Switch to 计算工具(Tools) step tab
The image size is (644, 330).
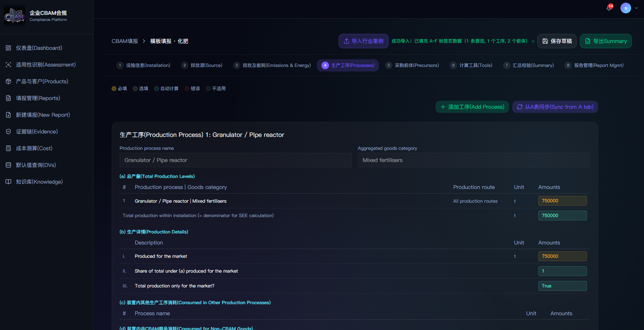(x=471, y=65)
